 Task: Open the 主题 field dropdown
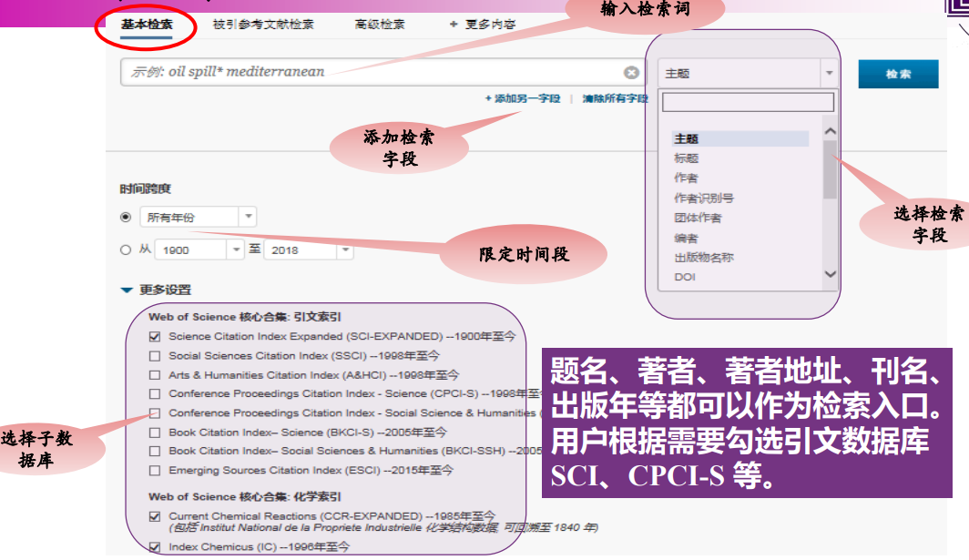tap(748, 74)
